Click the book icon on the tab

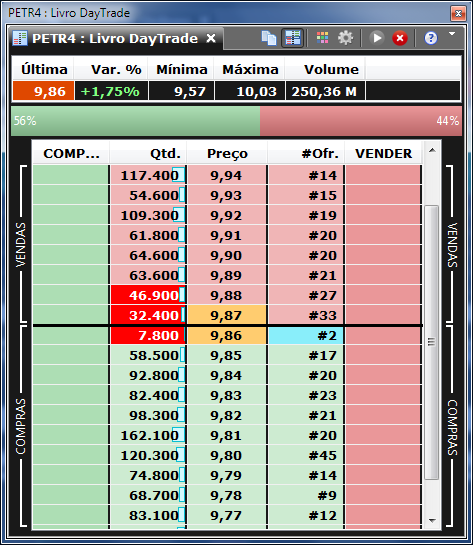coord(20,38)
